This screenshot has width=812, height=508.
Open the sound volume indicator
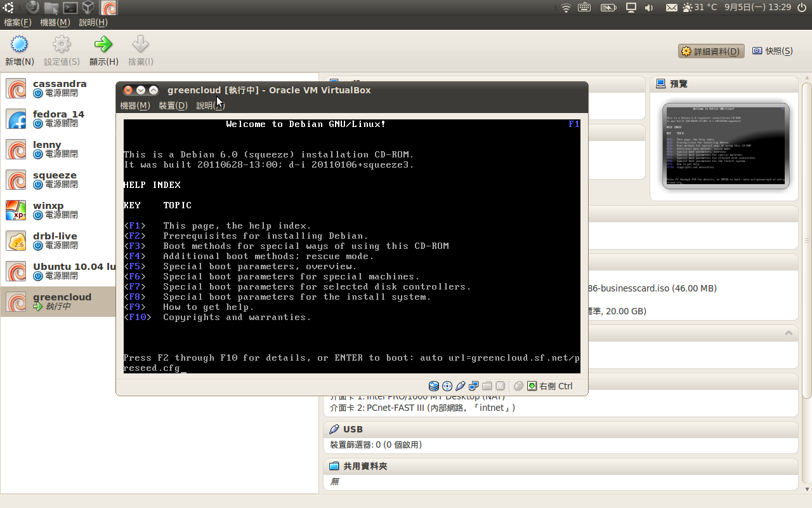[x=649, y=8]
